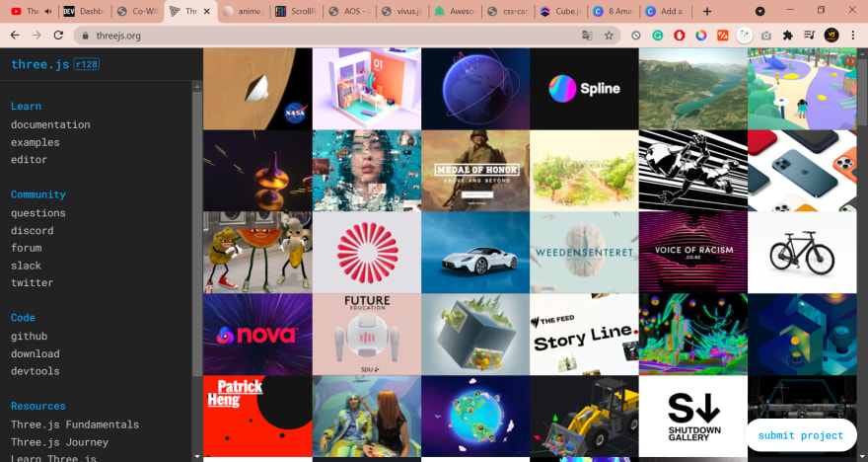Open the Story Line project thumbnail
The height and width of the screenshot is (462, 868).
click(584, 335)
